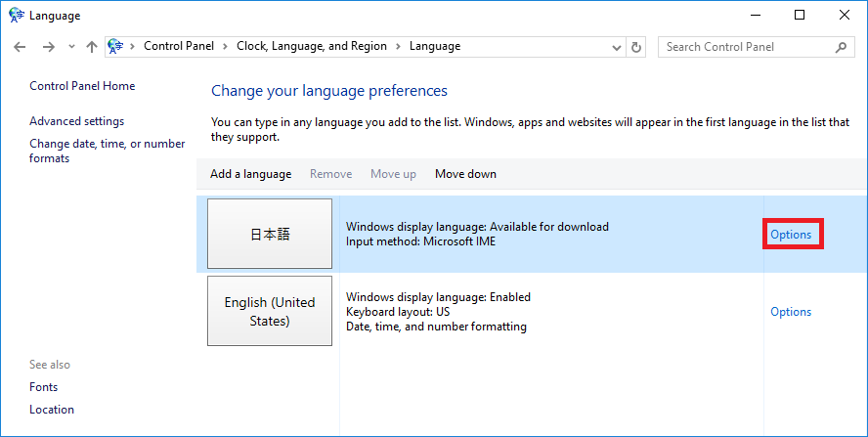Viewport: 868px width, 437px height.
Task: Select the English (United States) tile
Action: tap(270, 311)
